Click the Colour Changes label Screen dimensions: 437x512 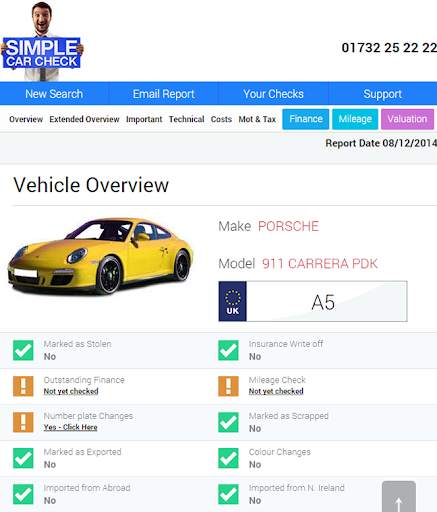tap(279, 452)
